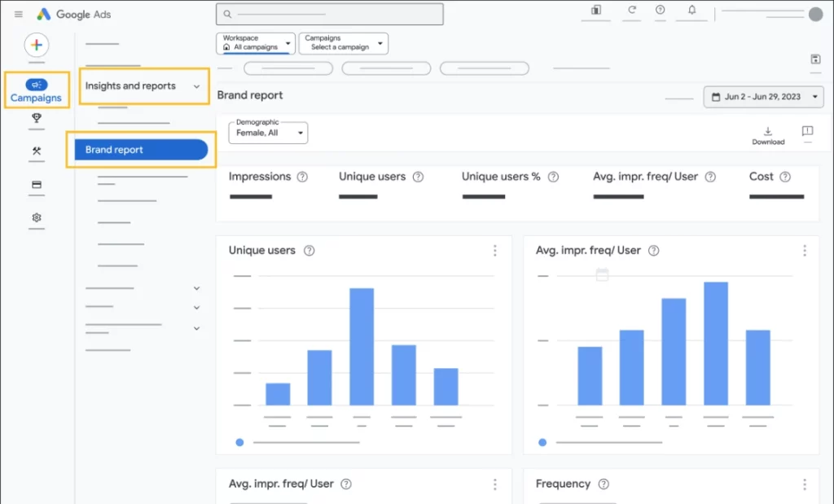Open Tools via the wrench icon
Image resolution: width=834 pixels, height=504 pixels.
pos(36,151)
